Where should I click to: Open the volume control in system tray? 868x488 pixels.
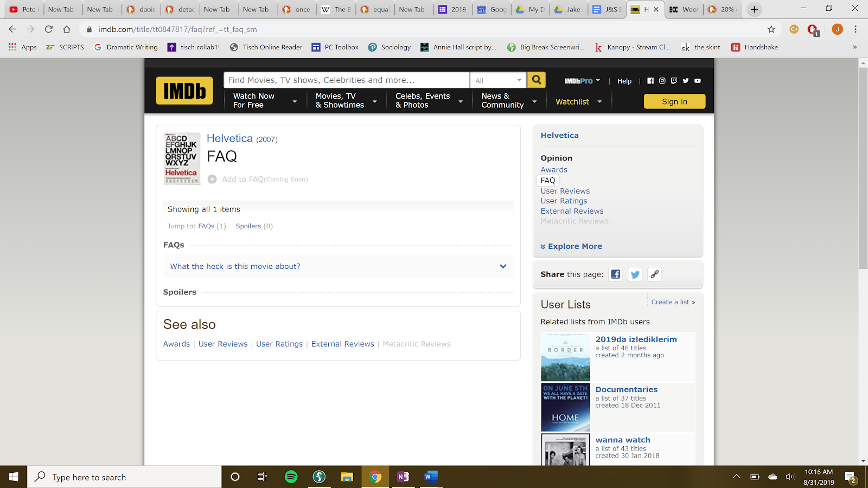(x=790, y=477)
